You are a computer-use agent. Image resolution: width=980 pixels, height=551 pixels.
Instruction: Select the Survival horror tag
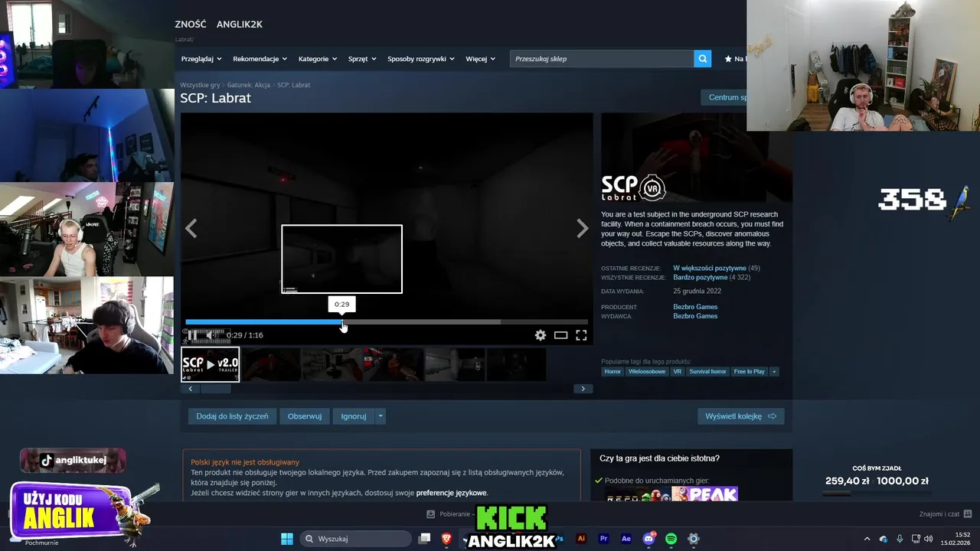[x=707, y=372]
